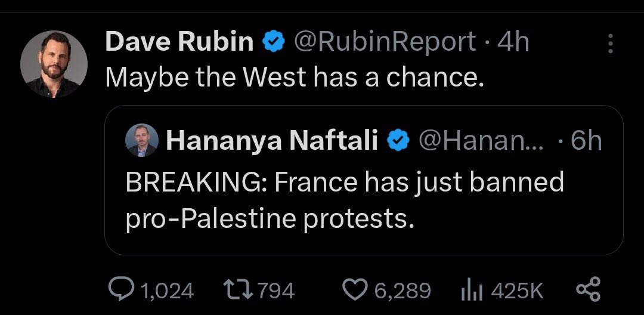Open view analytics bar chart icon
Screen dimensions: 644x315
pyautogui.click(x=470, y=291)
